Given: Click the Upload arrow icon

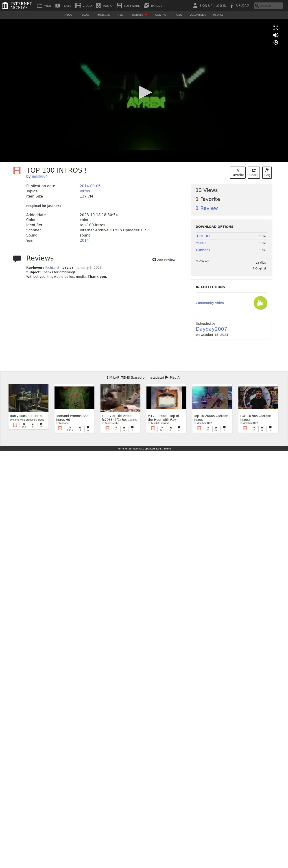Looking at the screenshot, I should coord(232,5).
